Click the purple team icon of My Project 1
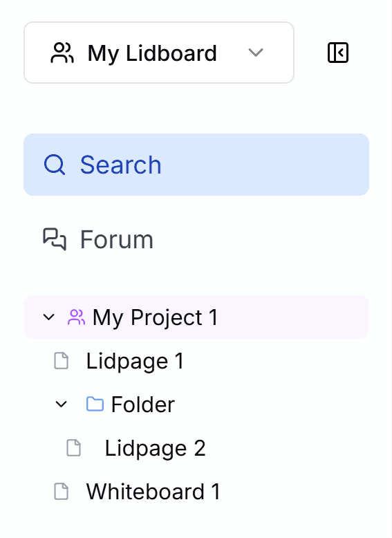The image size is (392, 538). point(76,317)
